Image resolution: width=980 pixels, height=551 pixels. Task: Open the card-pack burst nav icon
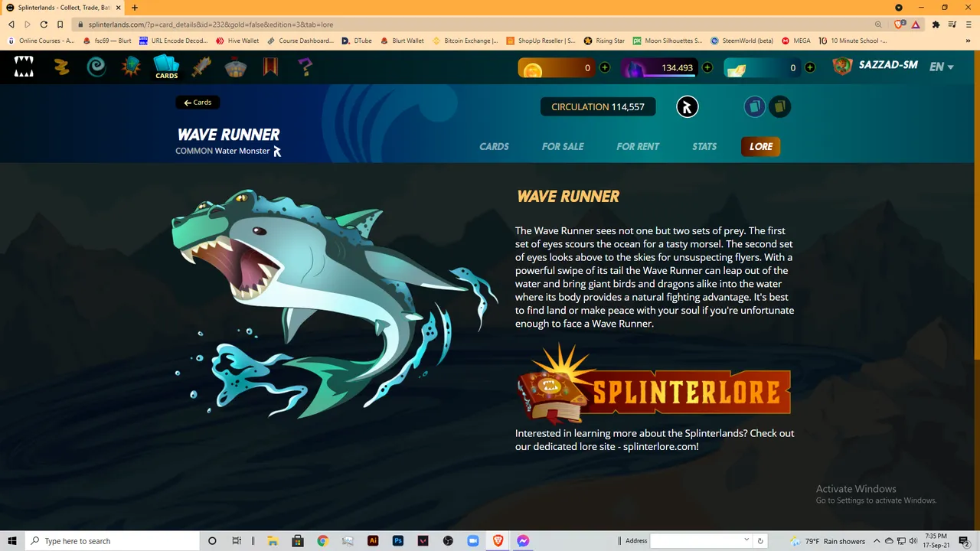point(131,67)
